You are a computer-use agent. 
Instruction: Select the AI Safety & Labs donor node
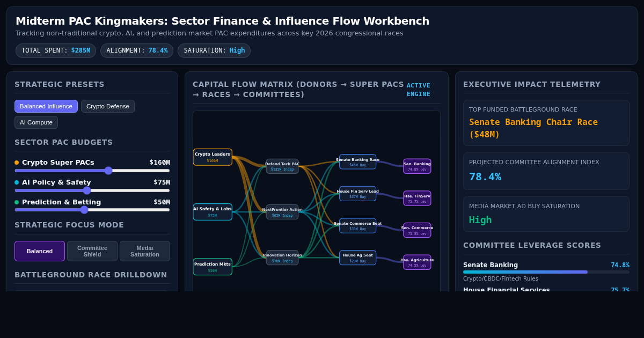click(x=213, y=212)
